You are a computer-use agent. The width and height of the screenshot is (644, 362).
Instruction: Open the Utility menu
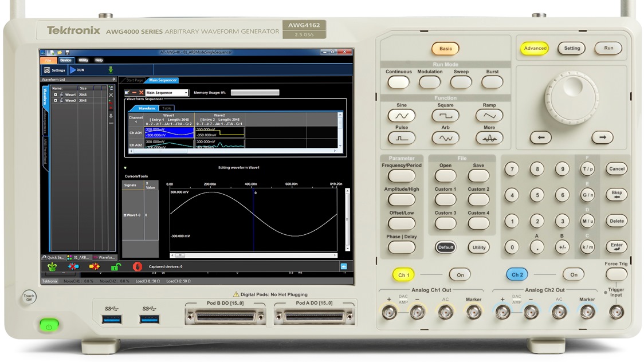click(x=83, y=60)
